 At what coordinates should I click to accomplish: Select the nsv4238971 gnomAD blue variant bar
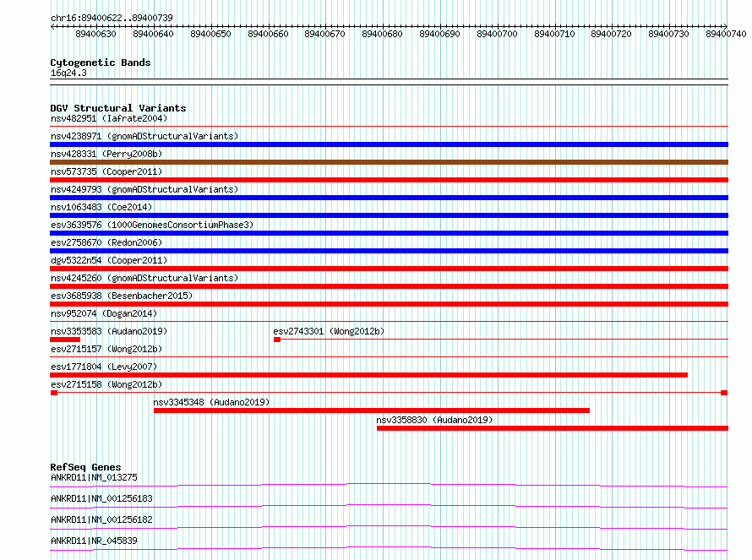click(389, 144)
